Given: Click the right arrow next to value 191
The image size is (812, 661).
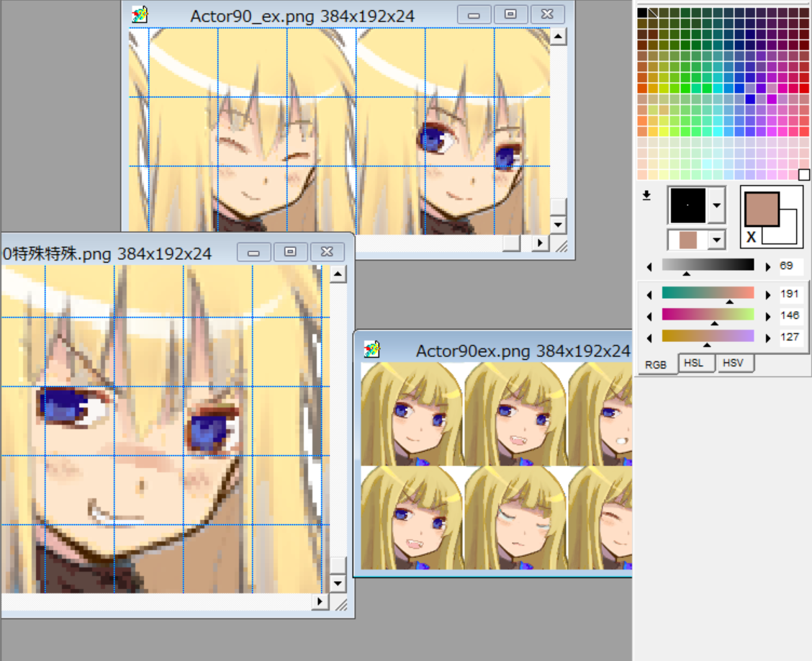Looking at the screenshot, I should pyautogui.click(x=767, y=294).
